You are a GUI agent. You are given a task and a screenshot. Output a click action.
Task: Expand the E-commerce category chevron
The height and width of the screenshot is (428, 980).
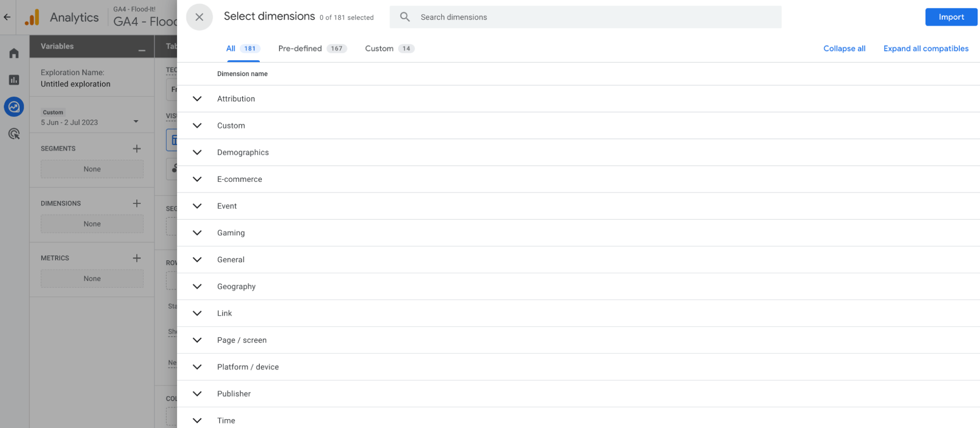(197, 179)
